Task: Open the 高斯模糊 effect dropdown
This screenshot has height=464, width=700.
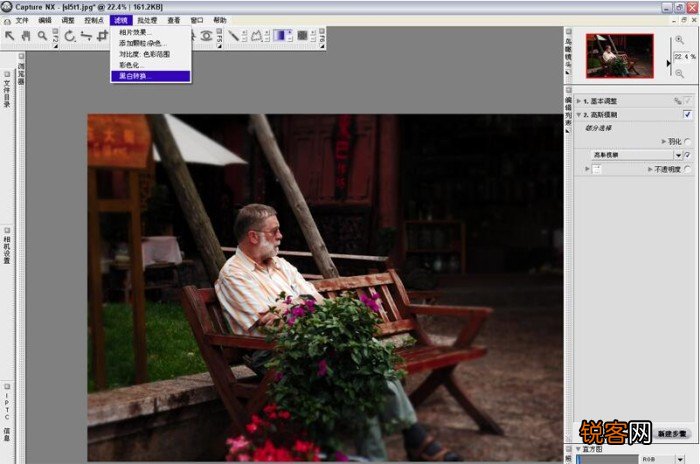Action: [x=678, y=155]
